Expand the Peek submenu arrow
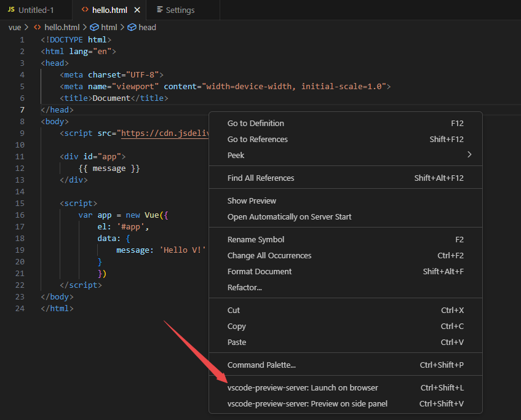The image size is (521, 420). (469, 155)
